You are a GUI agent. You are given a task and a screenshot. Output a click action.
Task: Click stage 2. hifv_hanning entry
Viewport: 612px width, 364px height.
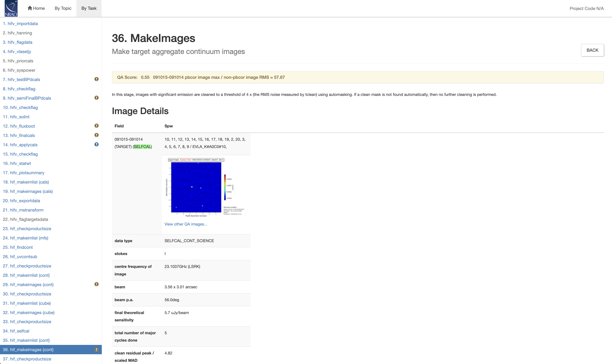[17, 33]
